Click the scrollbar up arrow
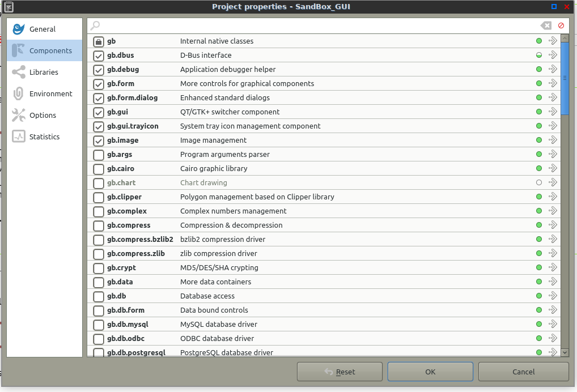This screenshot has width=577, height=392. (565, 39)
